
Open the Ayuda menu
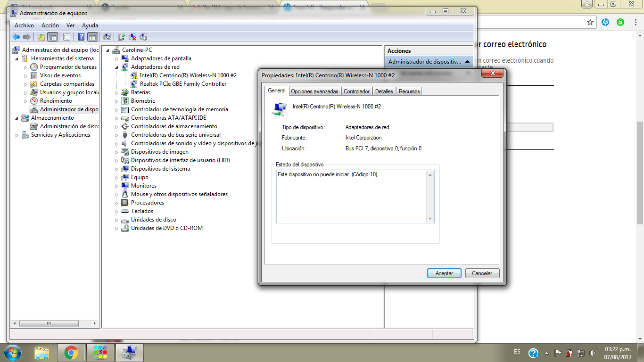point(90,25)
